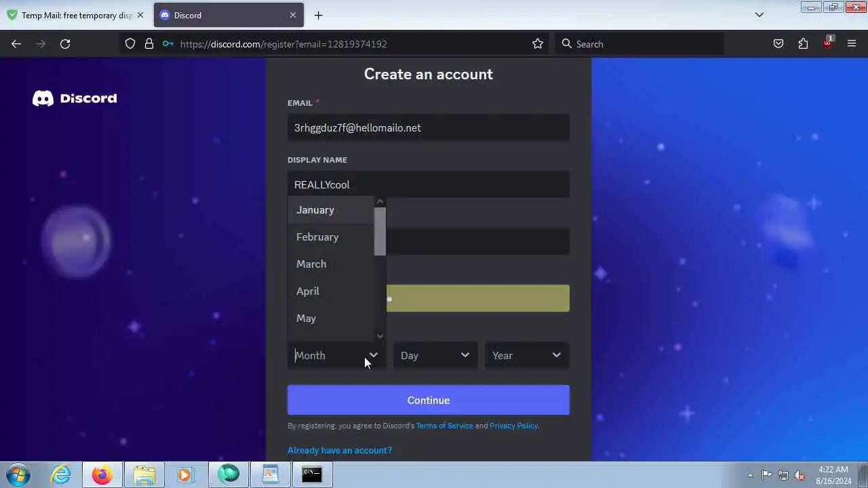Image resolution: width=868 pixels, height=488 pixels.
Task: Click the Action Center flag icon
Action: [x=766, y=475]
